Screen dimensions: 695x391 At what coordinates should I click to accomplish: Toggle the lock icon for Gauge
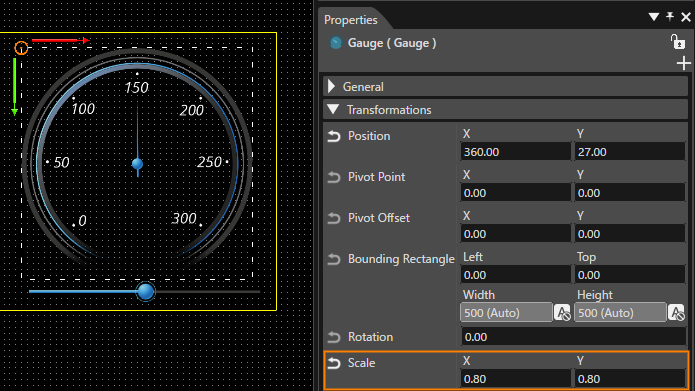click(x=677, y=42)
